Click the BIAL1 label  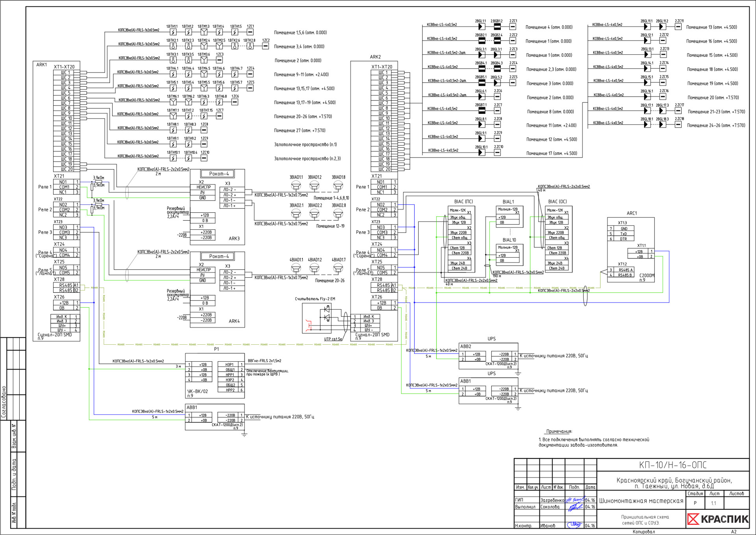tap(508, 202)
